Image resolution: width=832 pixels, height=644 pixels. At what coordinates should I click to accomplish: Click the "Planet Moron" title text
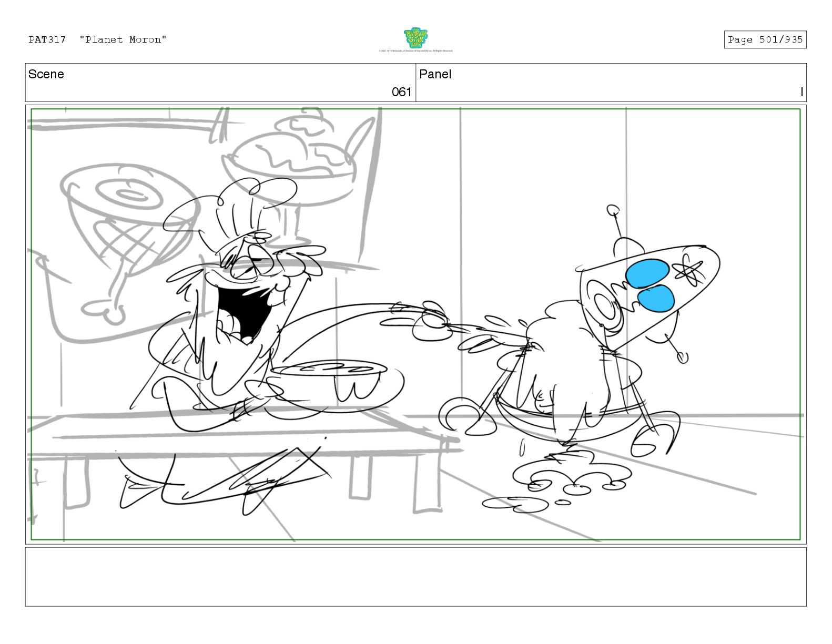point(123,39)
